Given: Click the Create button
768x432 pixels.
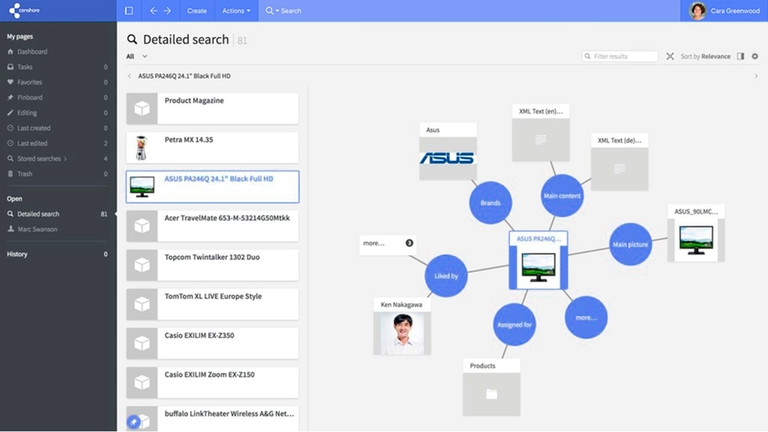Looking at the screenshot, I should coord(197,10).
